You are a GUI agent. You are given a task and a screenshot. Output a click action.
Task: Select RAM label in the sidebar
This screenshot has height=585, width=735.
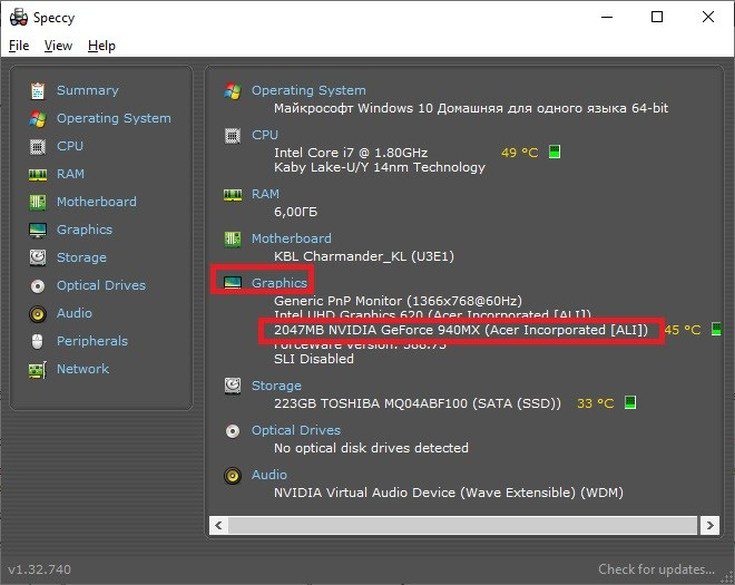[x=71, y=174]
